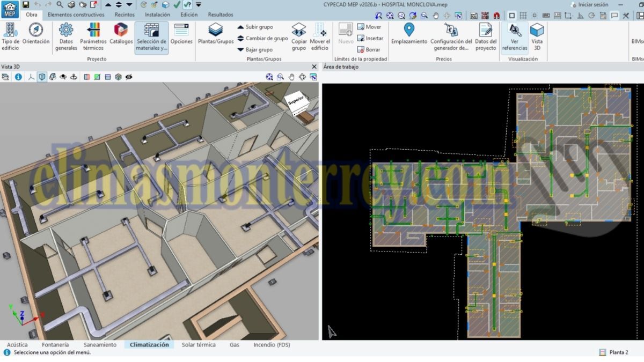Switch to the Instalación ribbon tab
644x362 pixels.
tap(157, 14)
